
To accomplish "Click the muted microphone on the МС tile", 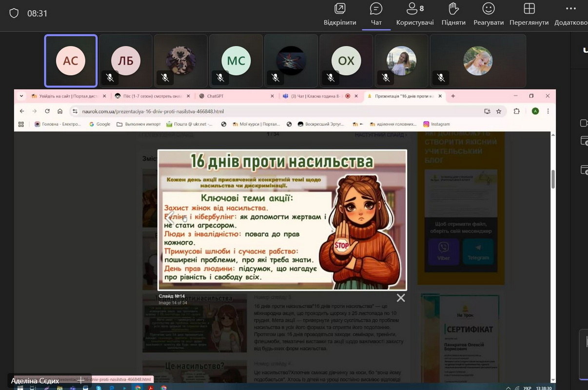I will click(220, 78).
